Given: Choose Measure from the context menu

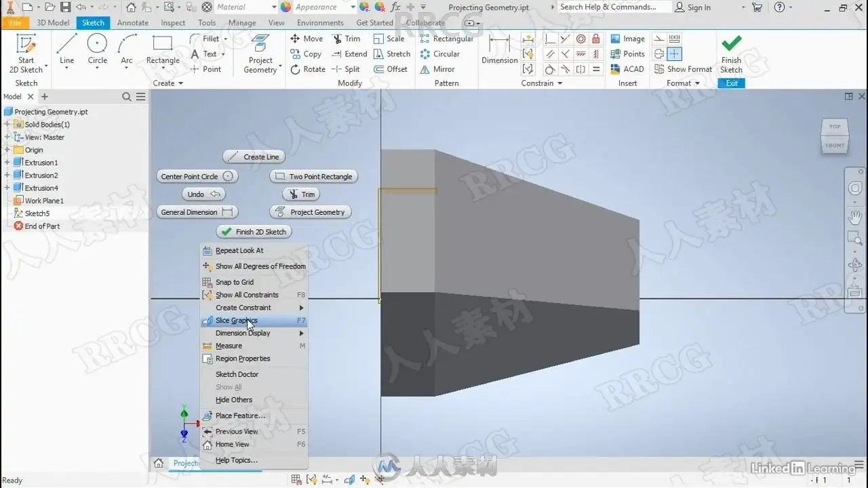Looking at the screenshot, I should coord(254,346).
